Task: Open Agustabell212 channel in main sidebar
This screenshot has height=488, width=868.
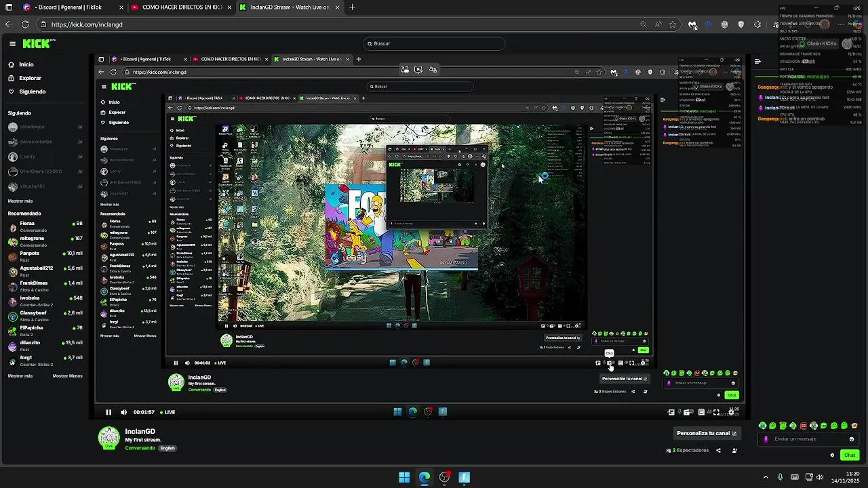Action: [x=45, y=270]
